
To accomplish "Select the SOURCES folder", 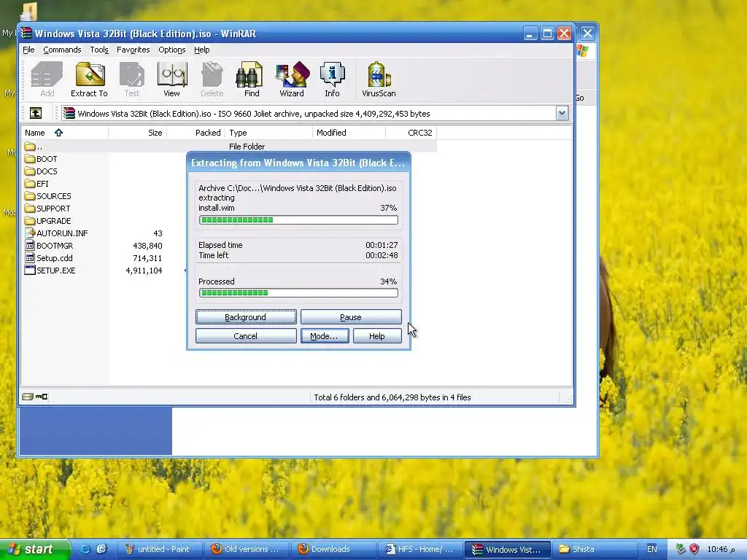I will click(47, 196).
